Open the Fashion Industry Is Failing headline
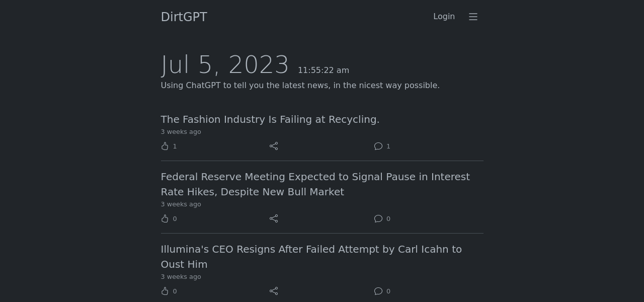The image size is (644, 302). pyautogui.click(x=270, y=119)
